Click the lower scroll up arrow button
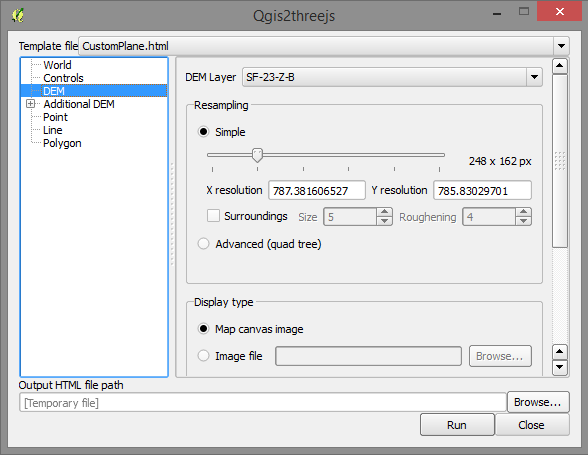588x455 pixels. [560, 352]
